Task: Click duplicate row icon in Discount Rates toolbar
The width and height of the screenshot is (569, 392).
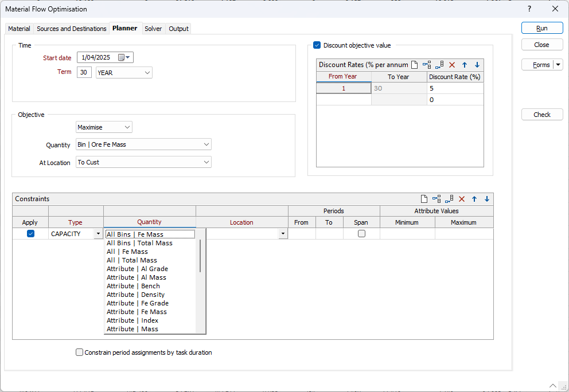Action: (439, 65)
